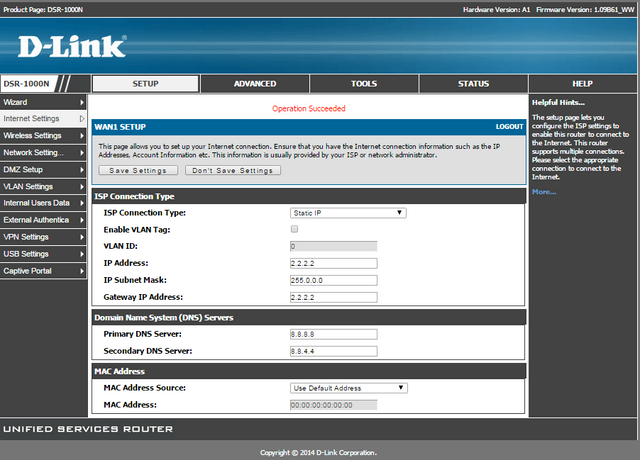Click the MAC Address field
The image size is (640, 460).
point(333,405)
